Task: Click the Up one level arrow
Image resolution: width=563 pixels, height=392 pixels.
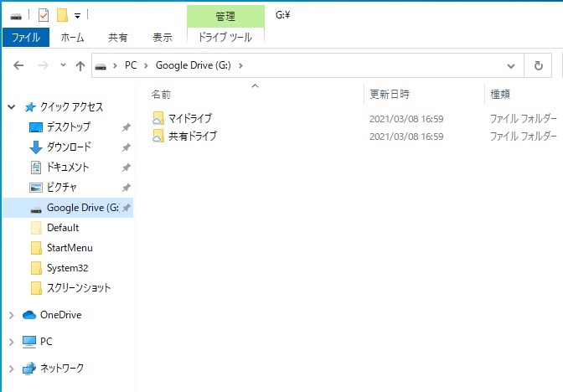Action: [80, 65]
